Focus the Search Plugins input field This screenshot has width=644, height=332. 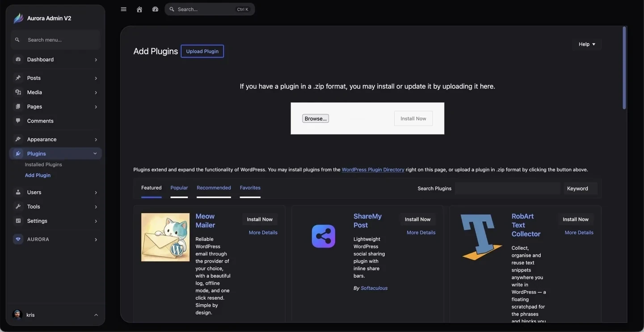[x=508, y=189]
